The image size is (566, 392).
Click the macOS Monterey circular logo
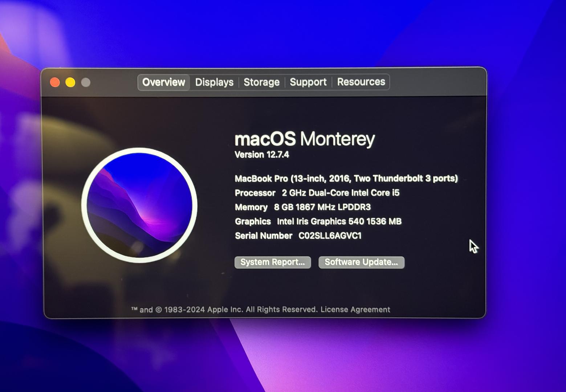139,205
